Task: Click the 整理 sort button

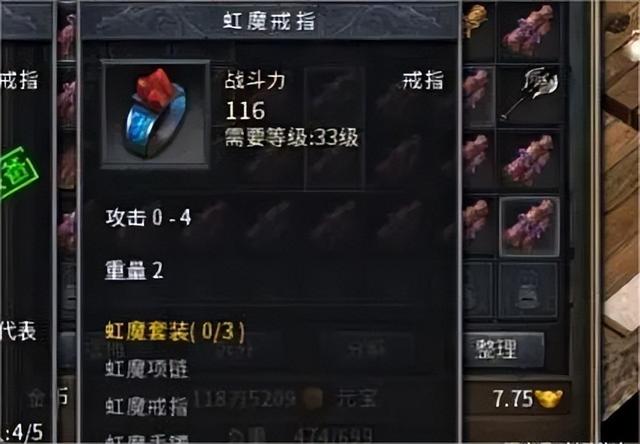Action: [x=503, y=350]
